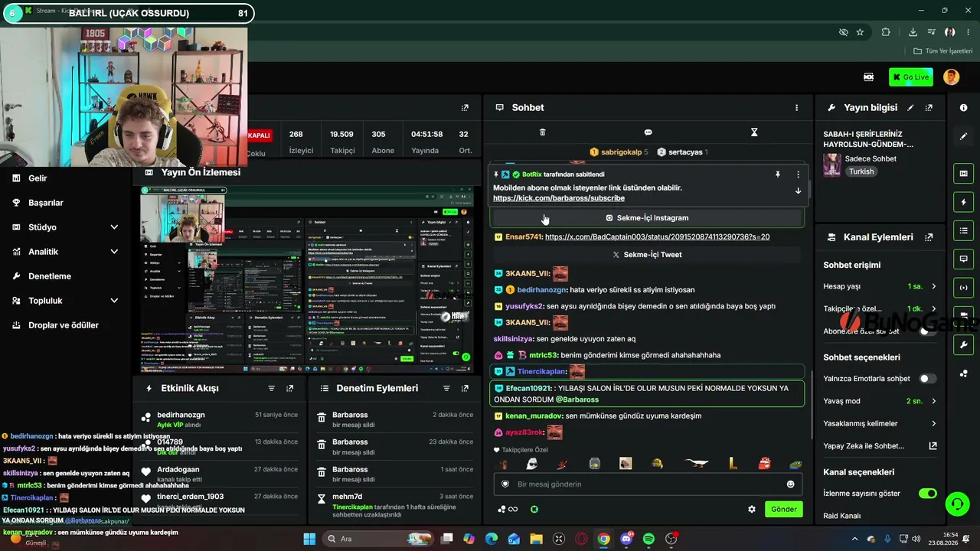Toggle İzlenme sayısını göster switch

pos(927,493)
